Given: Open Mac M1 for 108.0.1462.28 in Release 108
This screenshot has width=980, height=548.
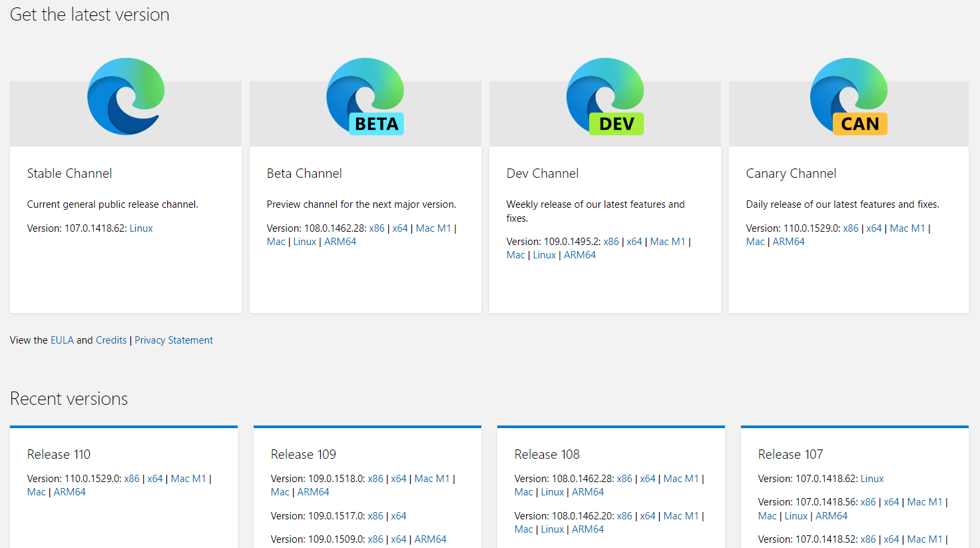Looking at the screenshot, I should (x=681, y=479).
